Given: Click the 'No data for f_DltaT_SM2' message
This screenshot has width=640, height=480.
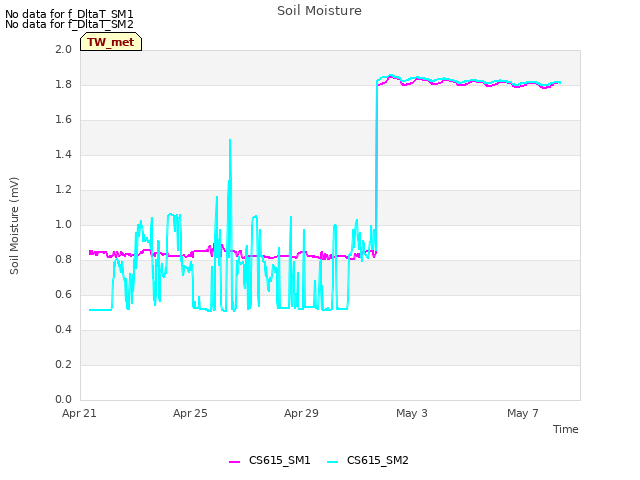Looking at the screenshot, I should [69, 24].
